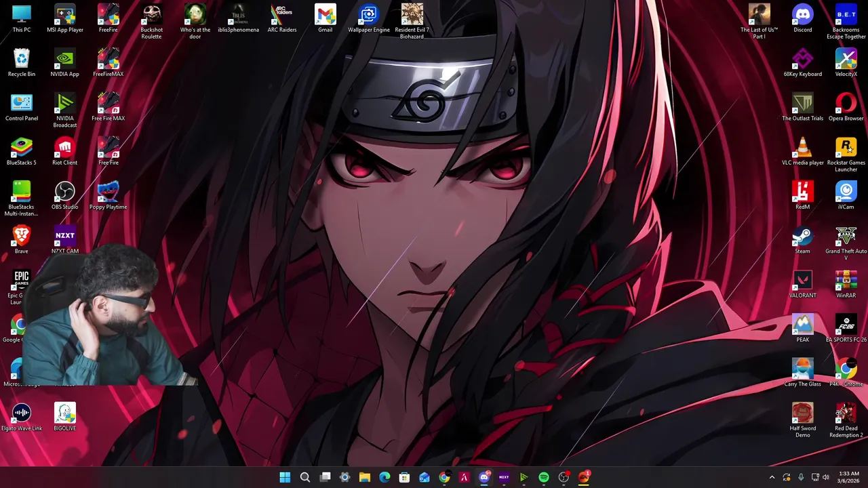This screenshot has height=488, width=868.
Task: Open Resident Evil 7 Biohazard icon
Action: (x=412, y=22)
